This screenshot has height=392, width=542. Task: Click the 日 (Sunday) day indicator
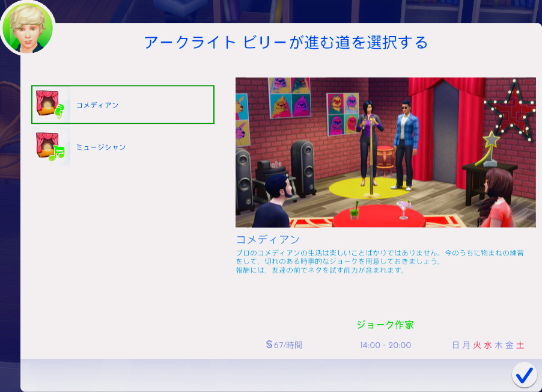456,345
